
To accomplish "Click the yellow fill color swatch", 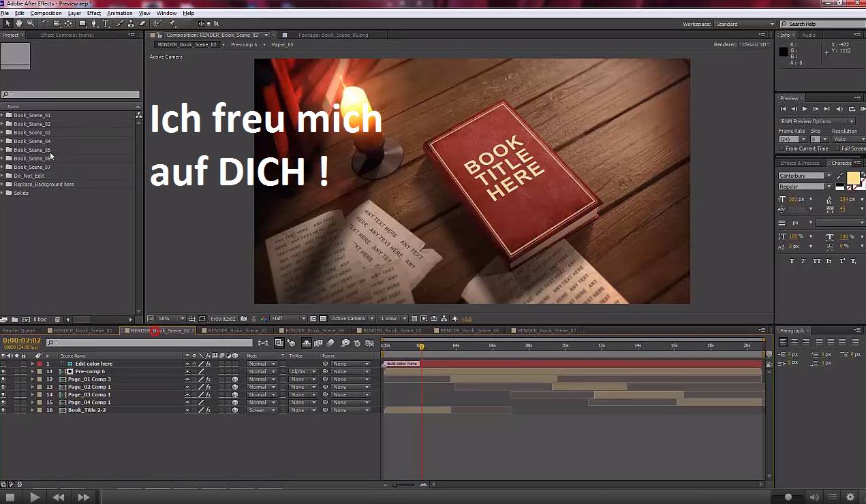I will [x=853, y=178].
